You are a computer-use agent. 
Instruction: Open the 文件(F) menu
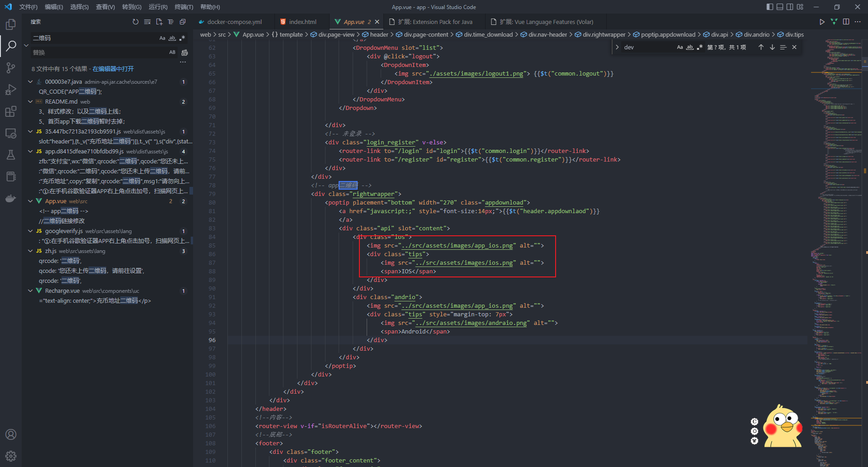[28, 7]
